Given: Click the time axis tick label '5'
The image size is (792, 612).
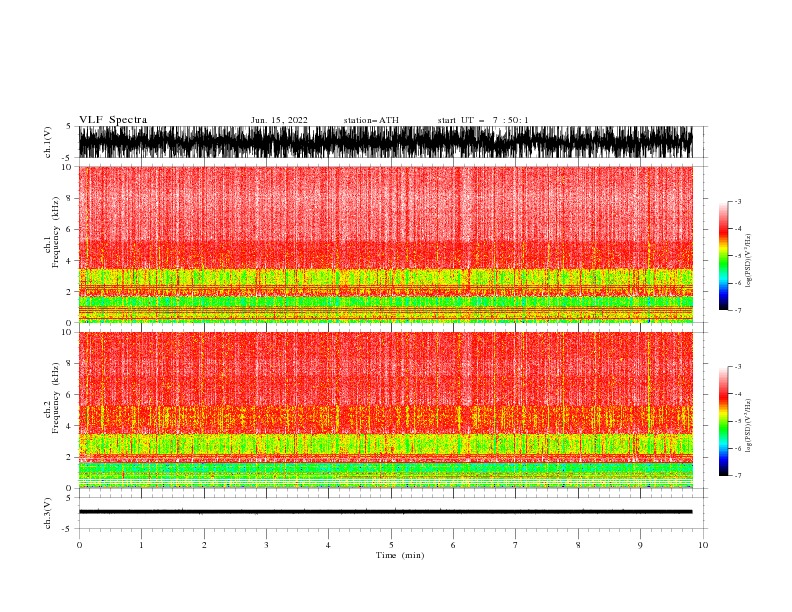Looking at the screenshot, I should point(391,545).
